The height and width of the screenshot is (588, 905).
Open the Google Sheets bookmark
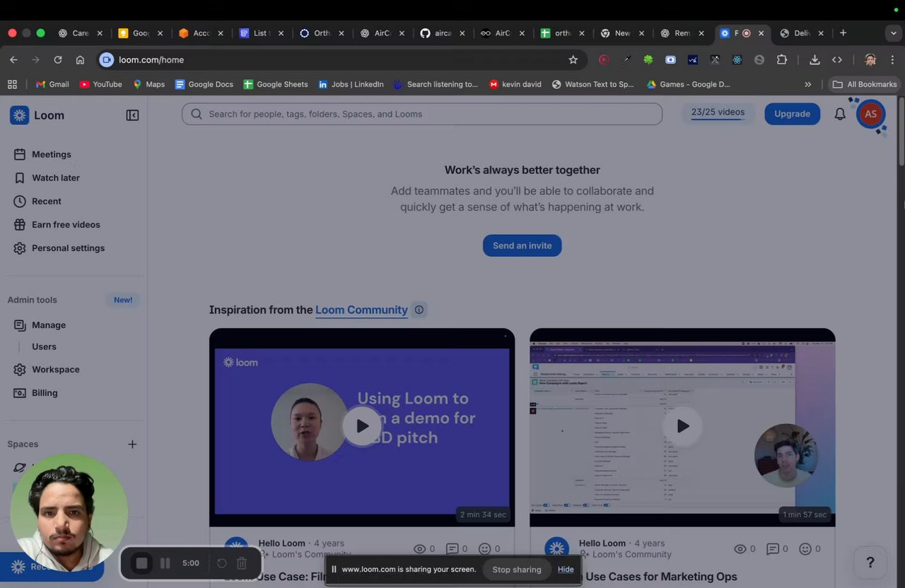click(275, 84)
